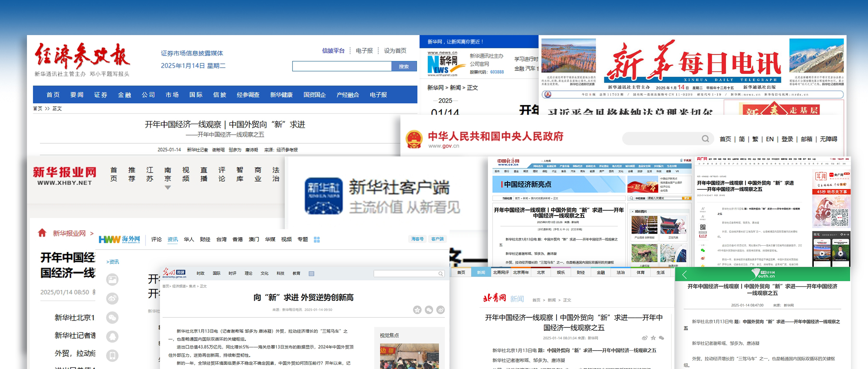The height and width of the screenshot is (369, 868).
Task: Select 要闻 in the blue nav bar
Action: point(77,95)
